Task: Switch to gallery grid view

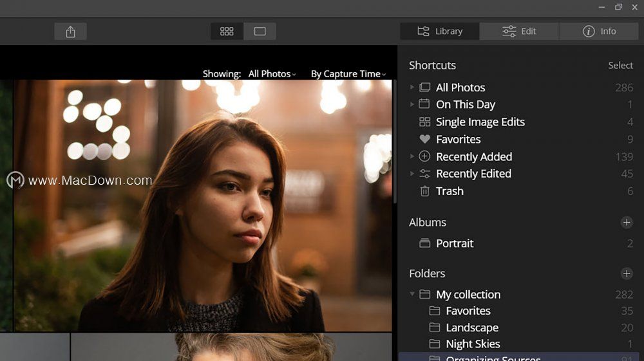Action: [227, 32]
